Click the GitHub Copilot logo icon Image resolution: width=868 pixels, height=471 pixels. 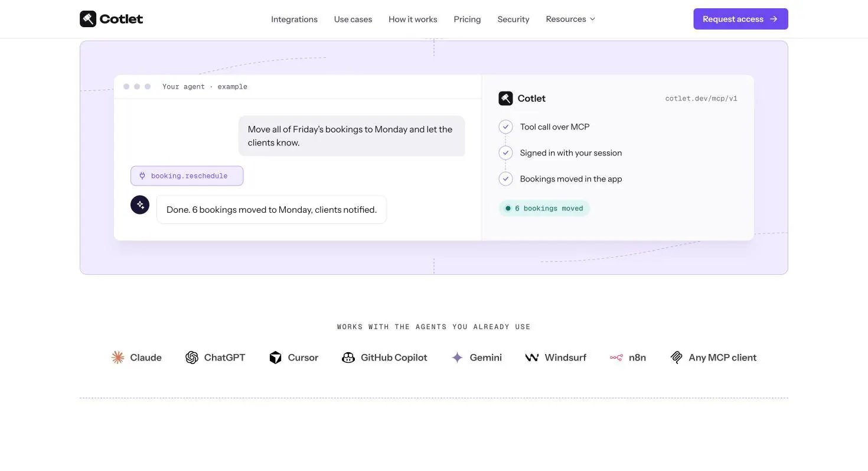(x=348, y=358)
